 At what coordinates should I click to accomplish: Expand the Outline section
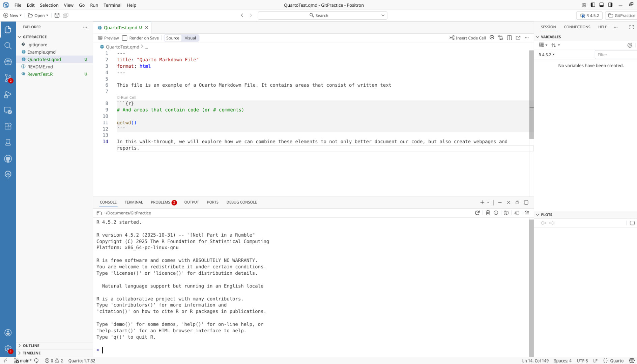[x=31, y=345]
